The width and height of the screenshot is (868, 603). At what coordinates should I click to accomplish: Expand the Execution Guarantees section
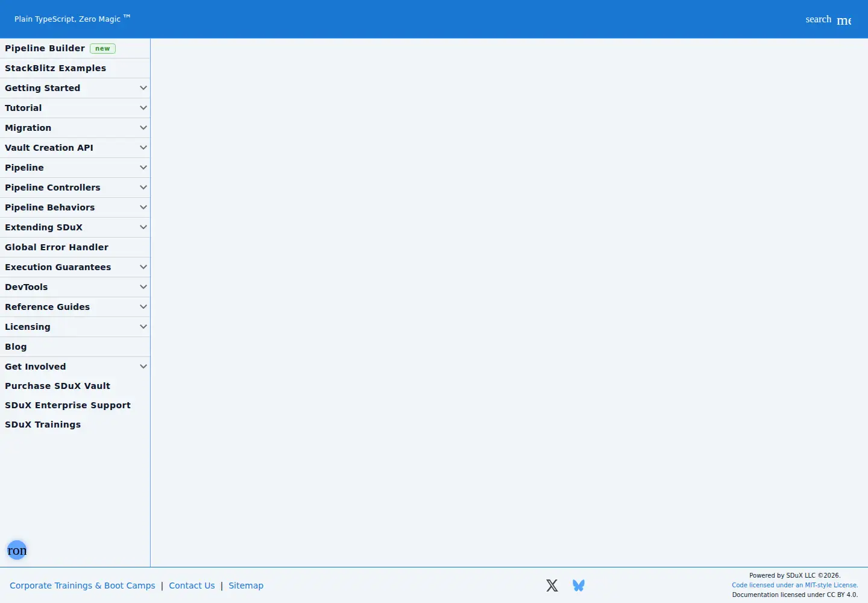75,267
